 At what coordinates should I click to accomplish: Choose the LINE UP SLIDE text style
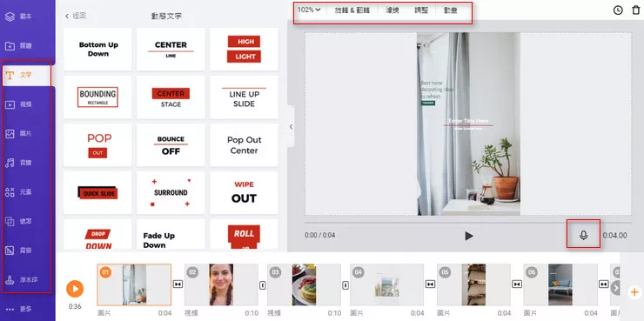[x=244, y=97]
